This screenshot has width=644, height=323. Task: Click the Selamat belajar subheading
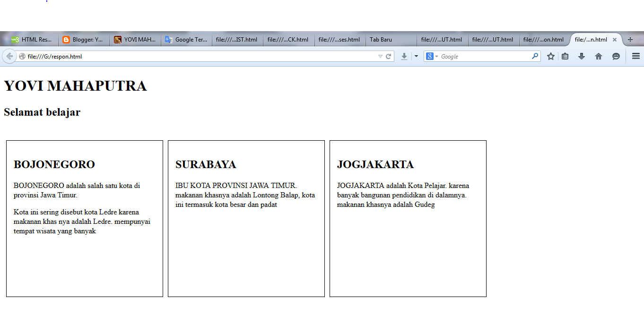coord(42,112)
